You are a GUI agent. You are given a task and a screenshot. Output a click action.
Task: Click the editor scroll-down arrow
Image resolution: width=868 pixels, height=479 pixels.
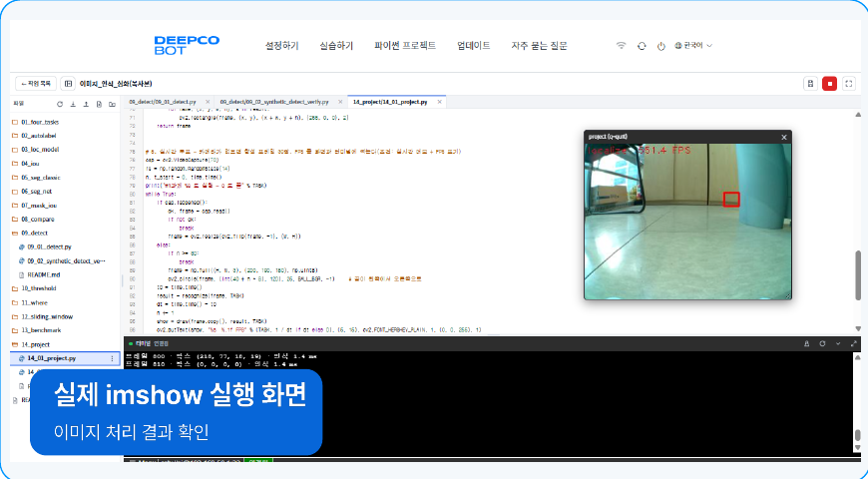(x=858, y=329)
